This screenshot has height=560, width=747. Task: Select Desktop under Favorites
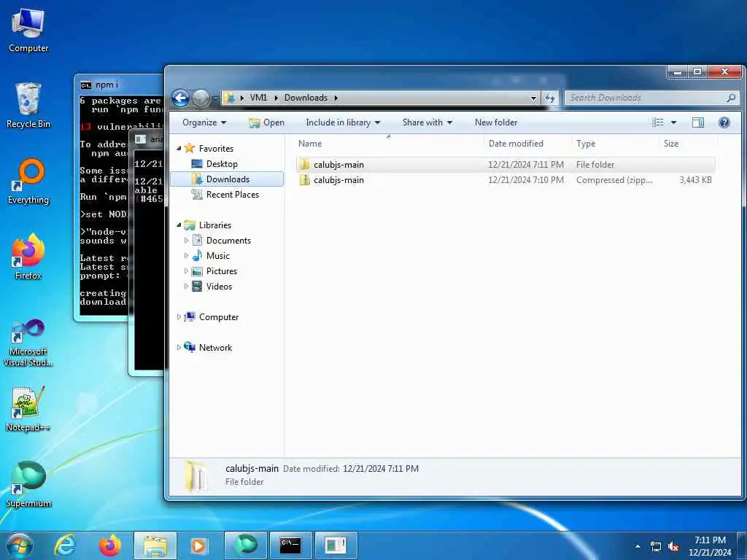click(222, 164)
